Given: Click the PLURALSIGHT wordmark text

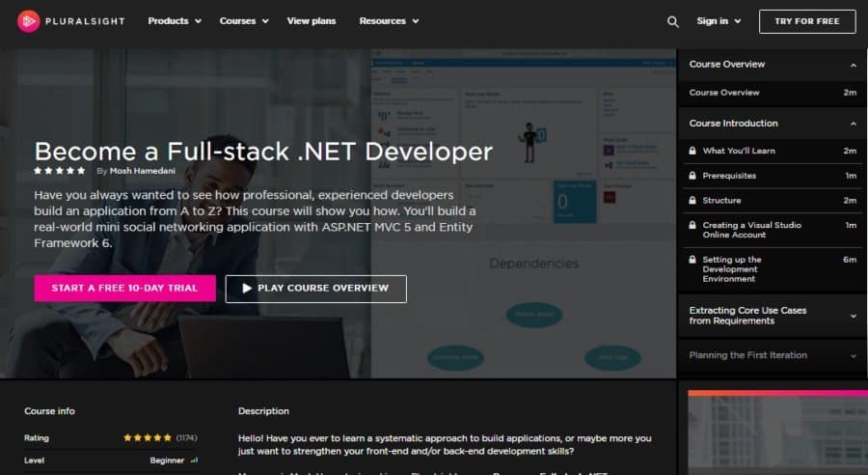Looking at the screenshot, I should click(x=85, y=21).
